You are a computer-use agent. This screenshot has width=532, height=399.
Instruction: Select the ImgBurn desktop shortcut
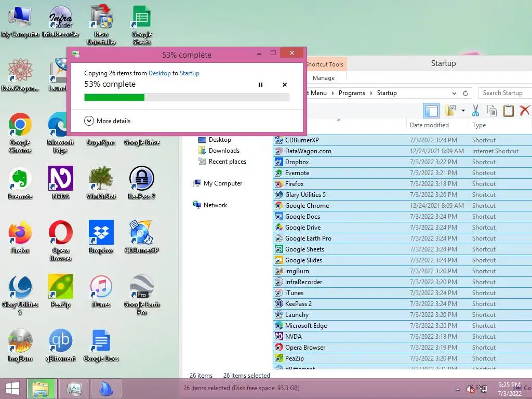pyautogui.click(x=20, y=345)
